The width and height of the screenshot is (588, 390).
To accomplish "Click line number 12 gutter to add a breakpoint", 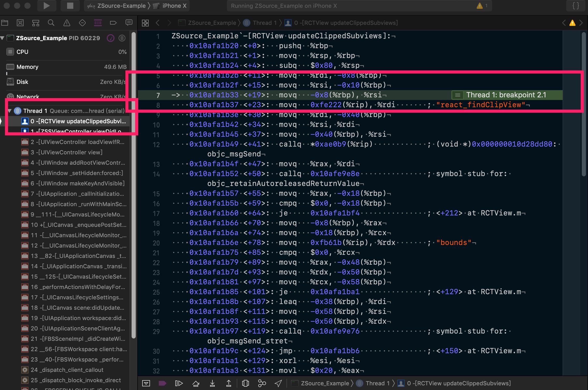I will pyautogui.click(x=156, y=145).
